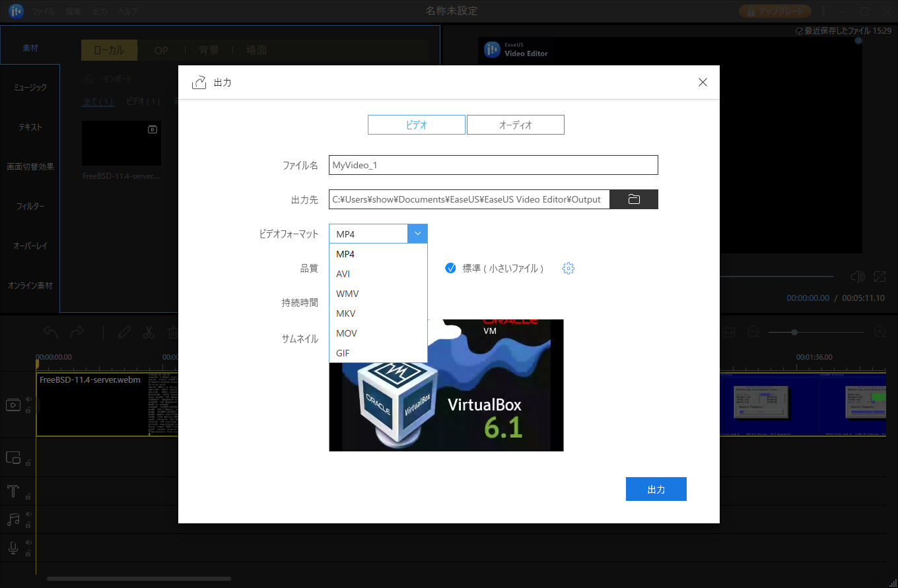Open the オンライン素材 sidebar section
Viewport: 898px width, 588px height.
point(30,285)
